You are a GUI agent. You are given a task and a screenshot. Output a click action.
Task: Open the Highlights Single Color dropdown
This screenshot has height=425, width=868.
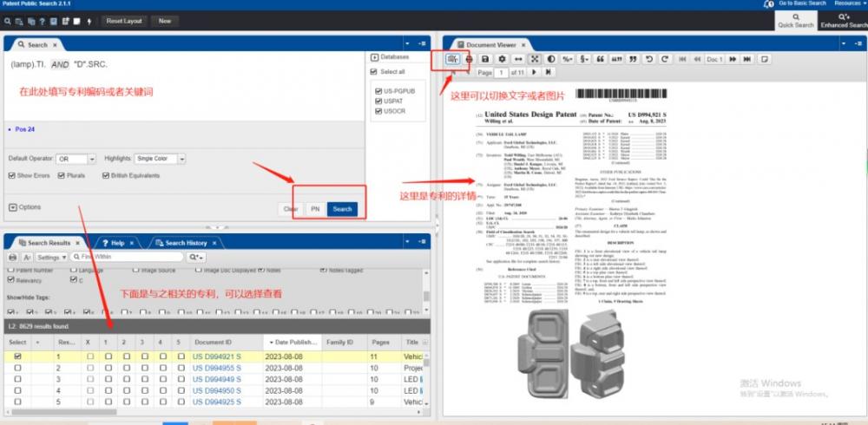(160, 159)
